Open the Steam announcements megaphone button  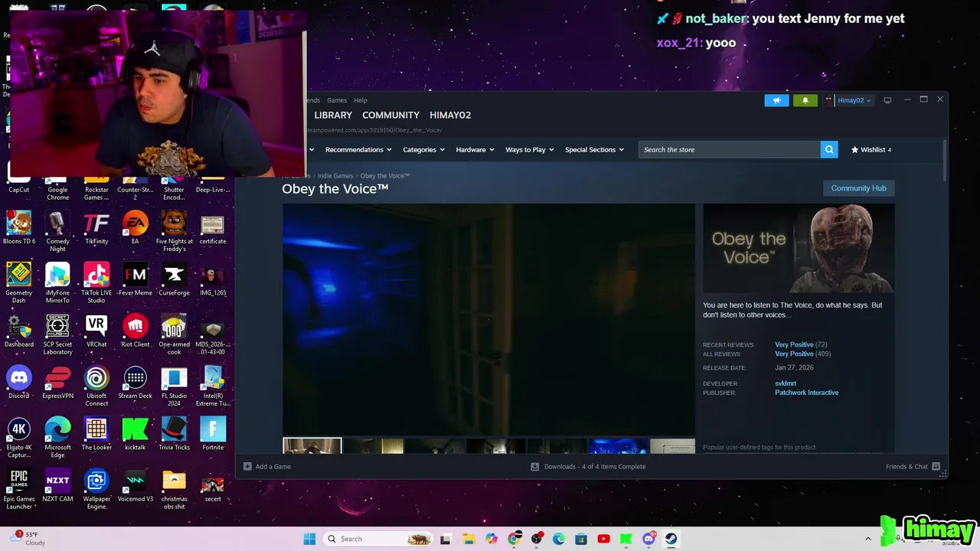click(776, 100)
